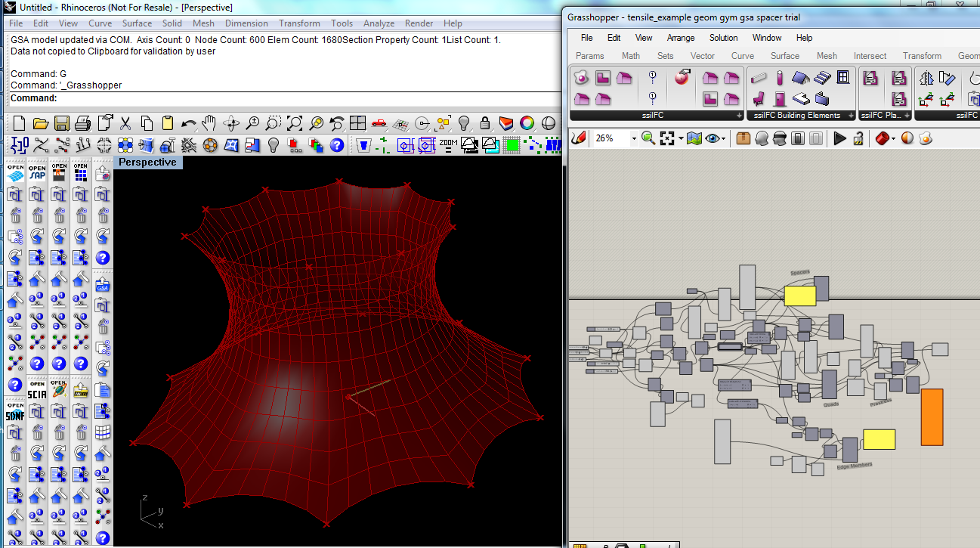Select the ssiIFC door element icon
The image size is (980, 548).
781,98
